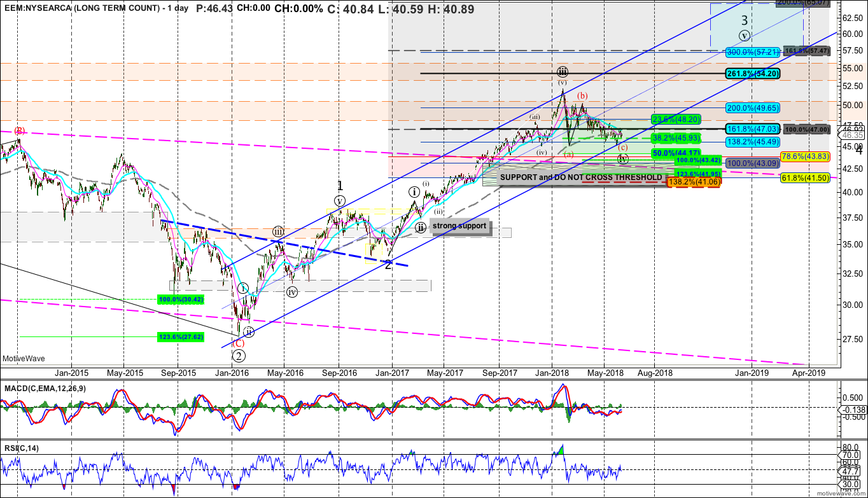This screenshot has width=868, height=498.
Task: Click the 100.0%(43.09) gray-blue label
Action: pos(753,162)
